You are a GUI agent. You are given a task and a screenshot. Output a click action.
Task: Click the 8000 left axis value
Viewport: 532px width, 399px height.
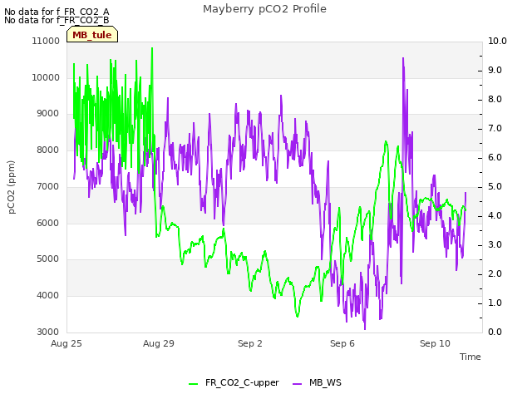(x=48, y=150)
